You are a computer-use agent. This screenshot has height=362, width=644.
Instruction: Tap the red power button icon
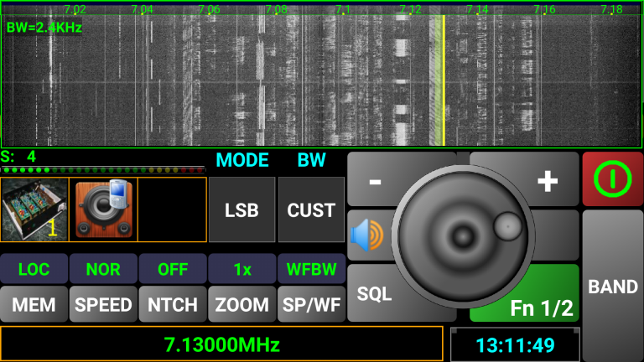[612, 179]
